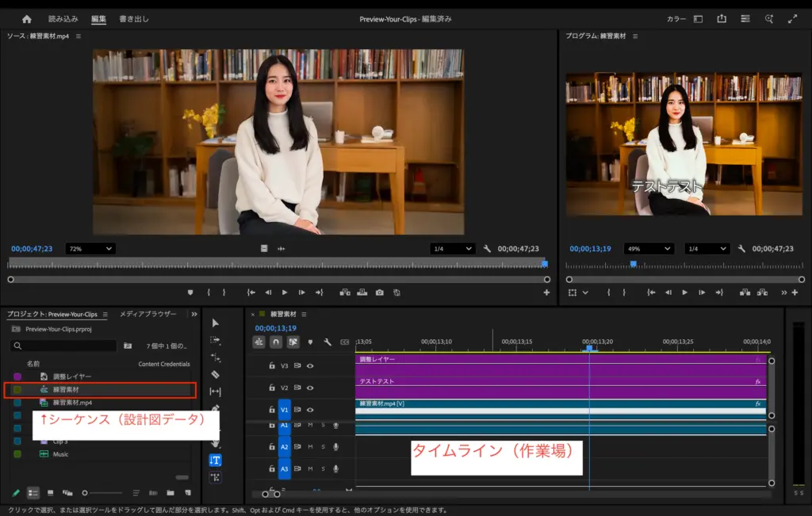The width and height of the screenshot is (812, 516).
Task: Select the Music item in Project panel
Action: tap(60, 454)
